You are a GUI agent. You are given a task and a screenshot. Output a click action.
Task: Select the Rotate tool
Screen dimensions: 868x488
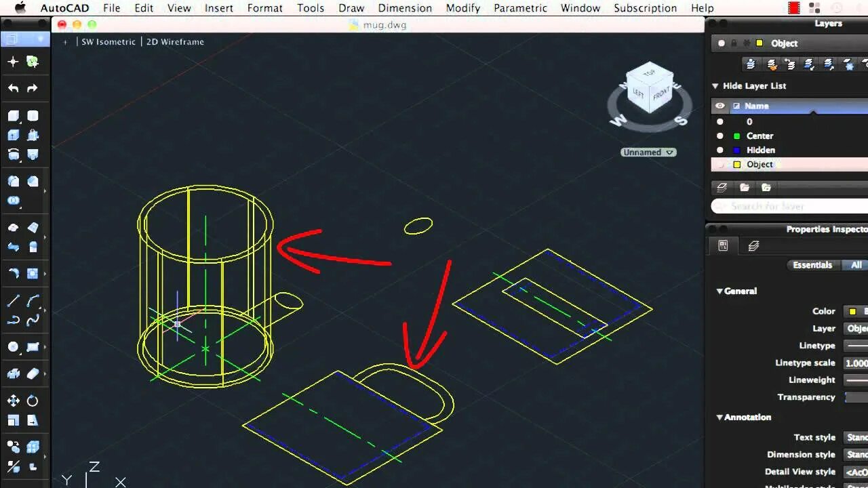tap(33, 401)
